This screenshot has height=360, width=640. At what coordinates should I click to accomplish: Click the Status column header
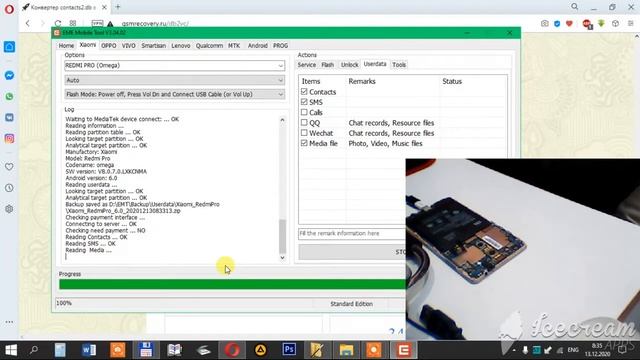[452, 81]
